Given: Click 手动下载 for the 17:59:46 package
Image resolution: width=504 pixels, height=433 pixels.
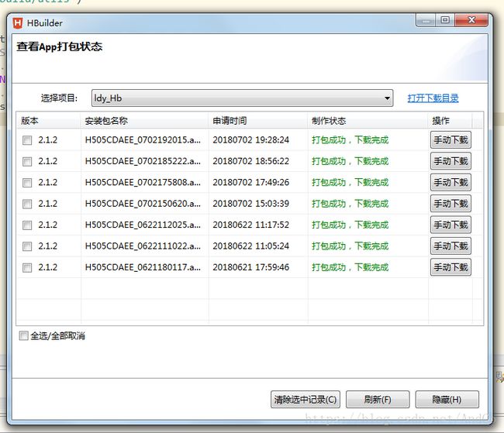Looking at the screenshot, I should tap(450, 267).
